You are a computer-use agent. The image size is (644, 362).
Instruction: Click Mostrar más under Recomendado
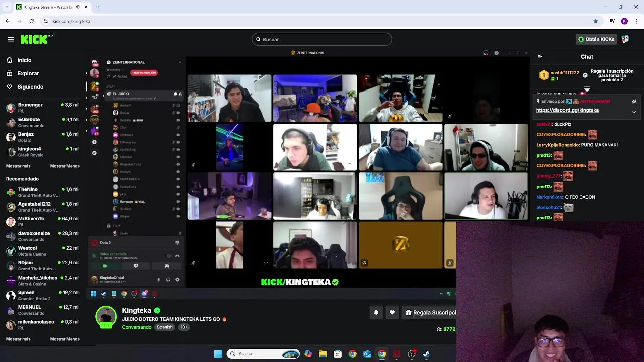click(x=18, y=339)
